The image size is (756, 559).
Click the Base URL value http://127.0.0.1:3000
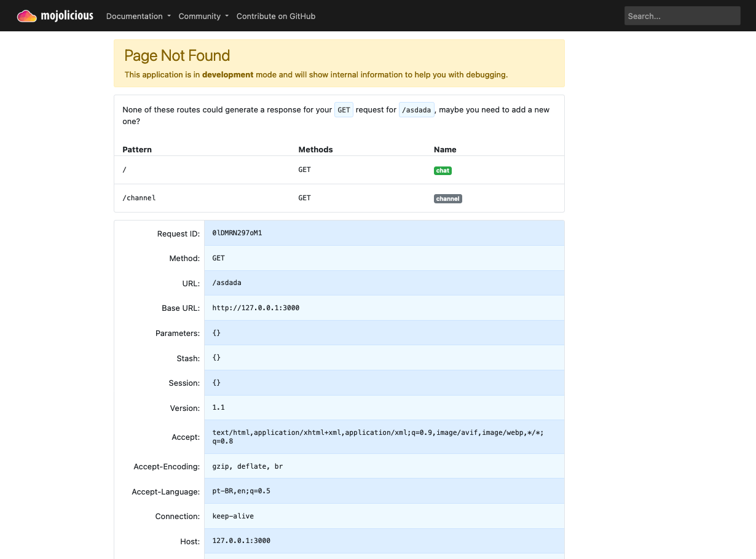pos(256,307)
